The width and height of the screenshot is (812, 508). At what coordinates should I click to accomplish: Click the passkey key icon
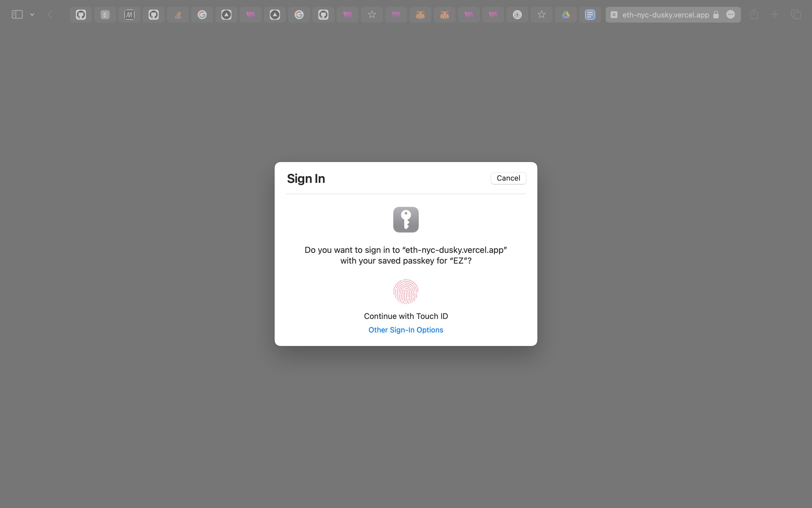pyautogui.click(x=406, y=219)
